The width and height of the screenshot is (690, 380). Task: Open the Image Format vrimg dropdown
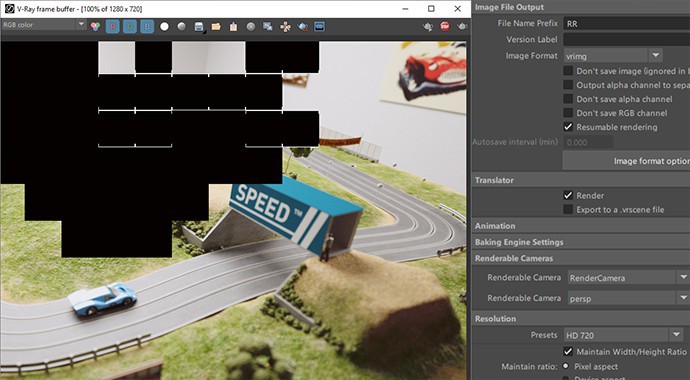613,56
